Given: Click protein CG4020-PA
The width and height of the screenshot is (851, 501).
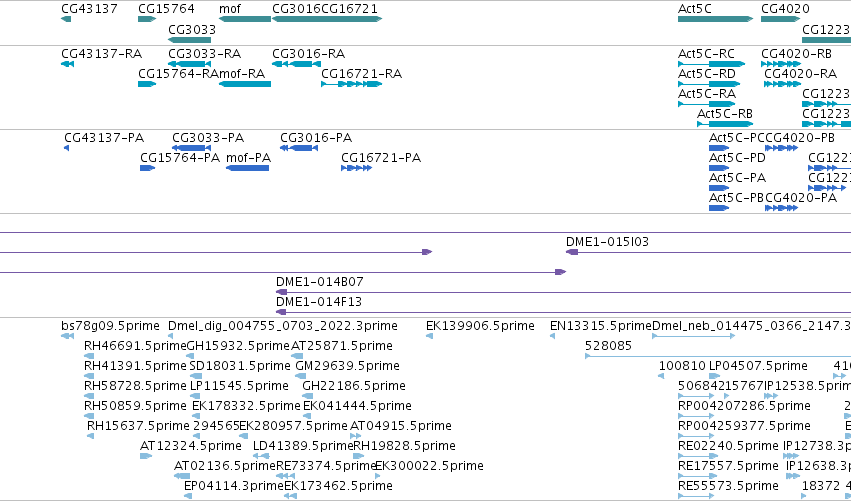Looking at the screenshot, I should [x=782, y=208].
